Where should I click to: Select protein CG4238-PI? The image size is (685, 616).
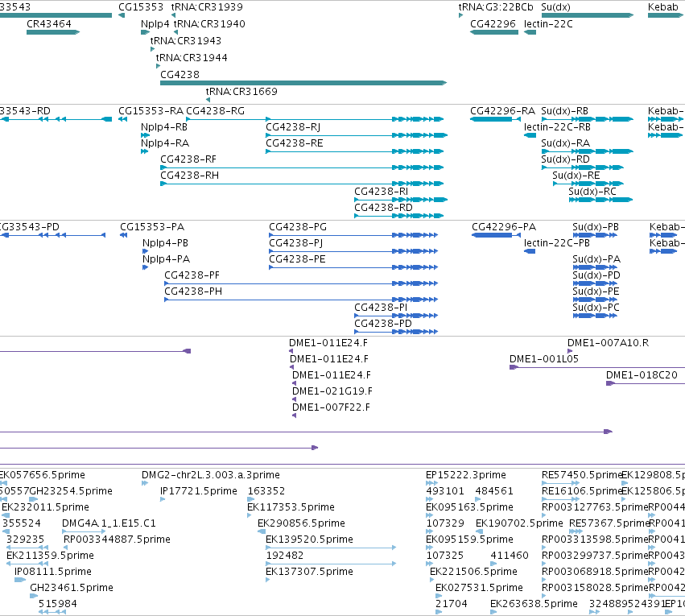tap(381, 308)
